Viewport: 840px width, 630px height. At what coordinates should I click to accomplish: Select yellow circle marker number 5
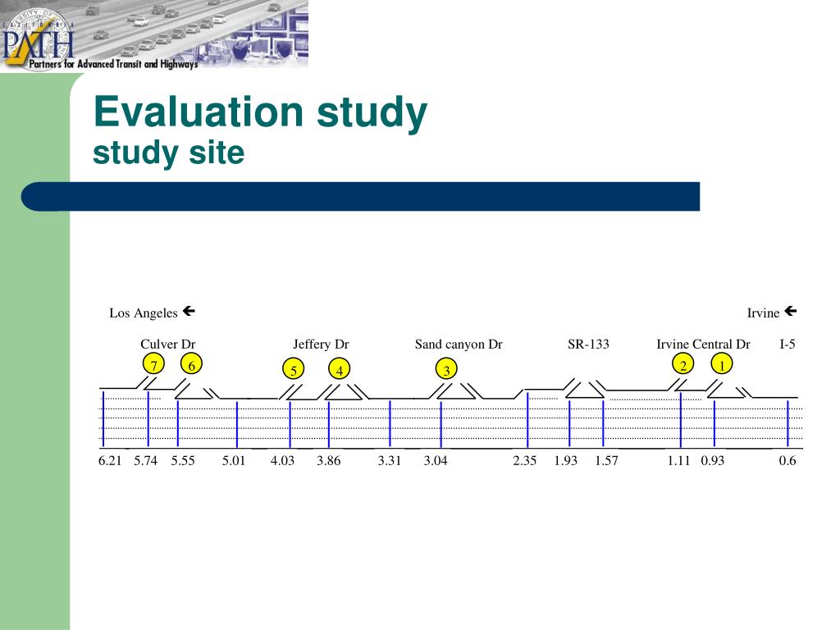coord(293,369)
